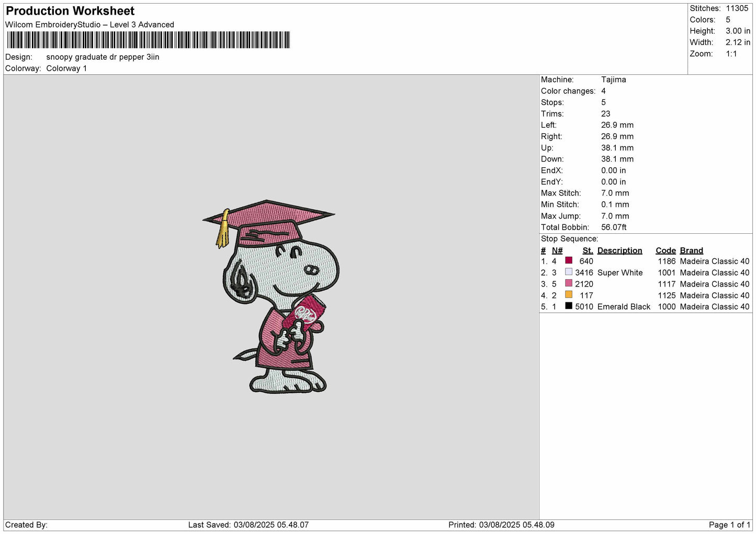
Task: Click the Min Stitch value 0.1 mm
Action: click(x=615, y=204)
